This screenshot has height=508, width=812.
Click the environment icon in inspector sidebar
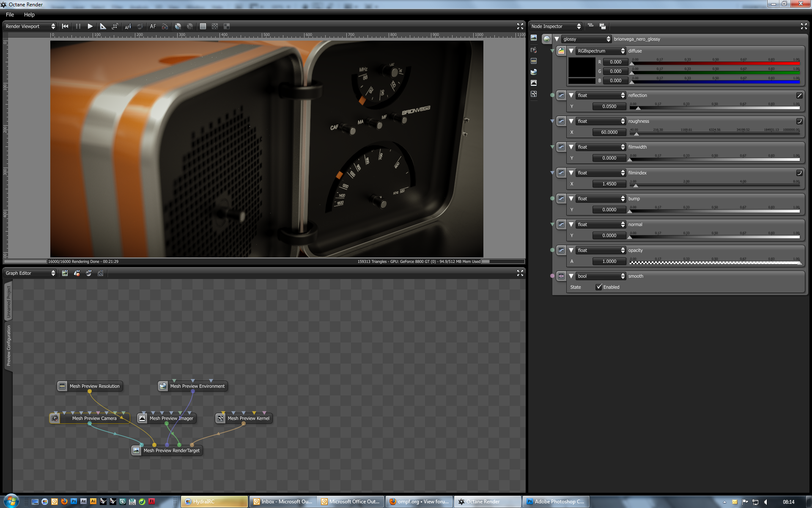pos(534,72)
